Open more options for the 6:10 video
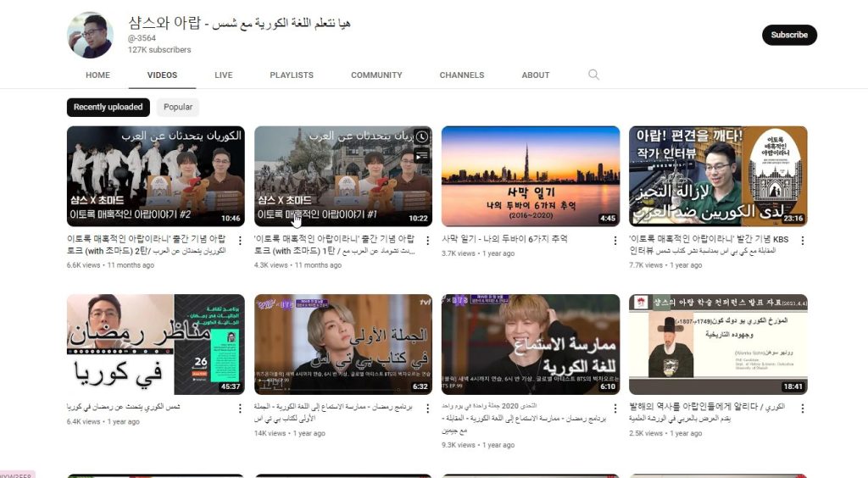The image size is (868, 478). tap(615, 409)
